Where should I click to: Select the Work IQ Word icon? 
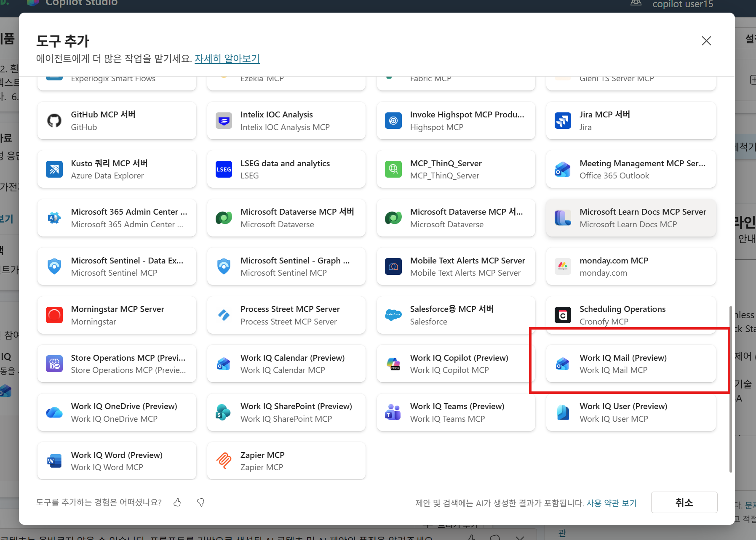(54, 461)
